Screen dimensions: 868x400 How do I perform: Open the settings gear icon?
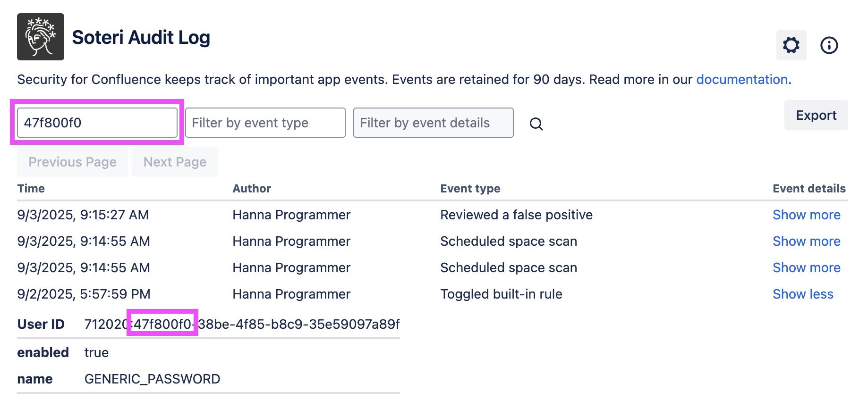(x=791, y=45)
